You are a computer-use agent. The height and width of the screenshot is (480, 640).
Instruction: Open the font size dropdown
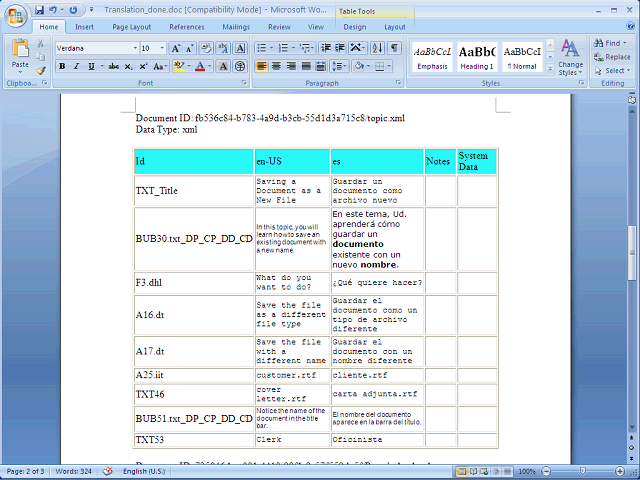[x=162, y=48]
